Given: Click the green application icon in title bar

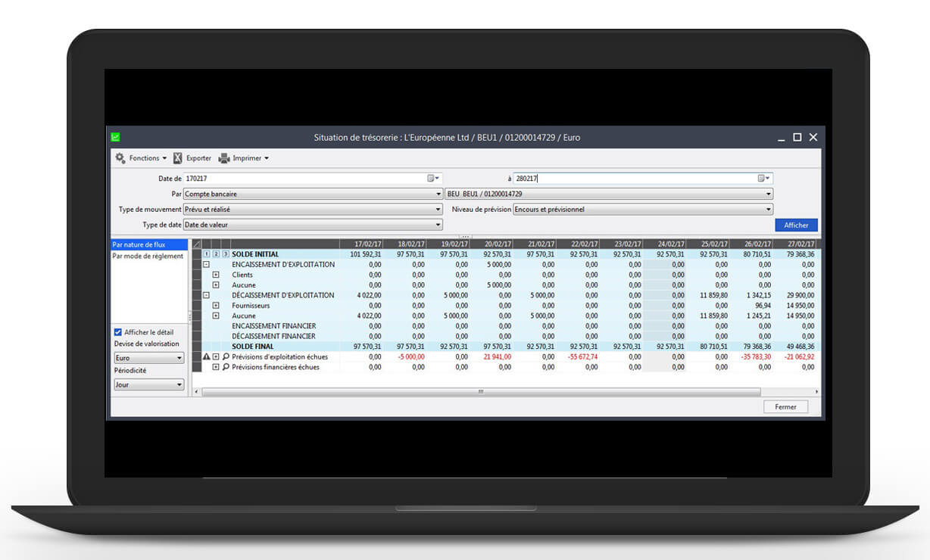Looking at the screenshot, I should 115,137.
